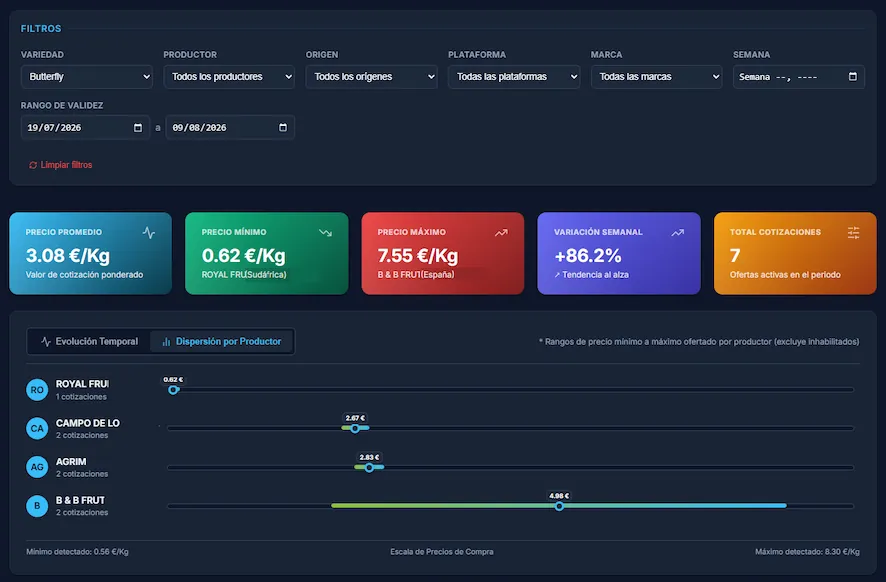Click the upward trend icon on Precio Máximo card

[501, 232]
